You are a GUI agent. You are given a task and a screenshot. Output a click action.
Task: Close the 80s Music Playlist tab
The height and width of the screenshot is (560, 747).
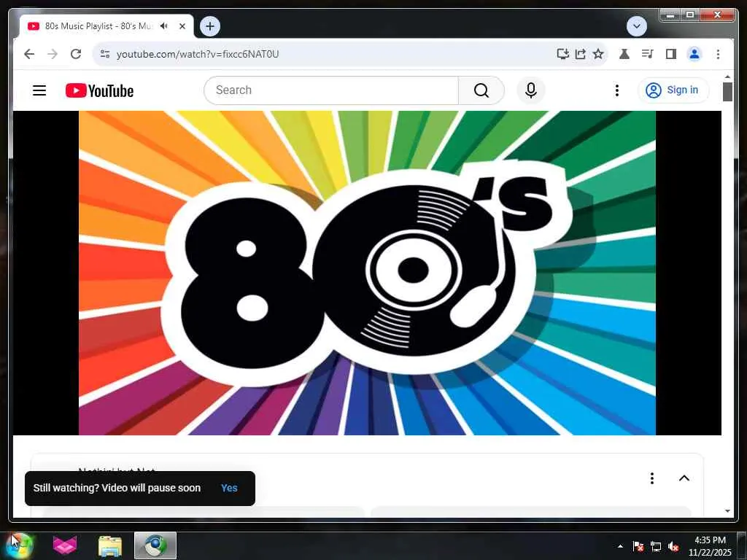182,26
